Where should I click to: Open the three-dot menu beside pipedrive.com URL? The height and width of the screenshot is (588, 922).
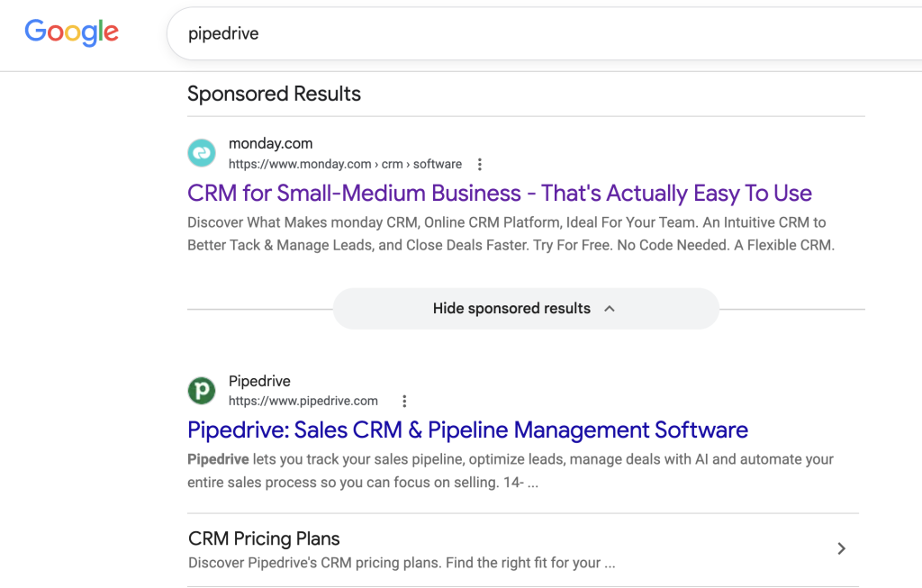pyautogui.click(x=404, y=401)
